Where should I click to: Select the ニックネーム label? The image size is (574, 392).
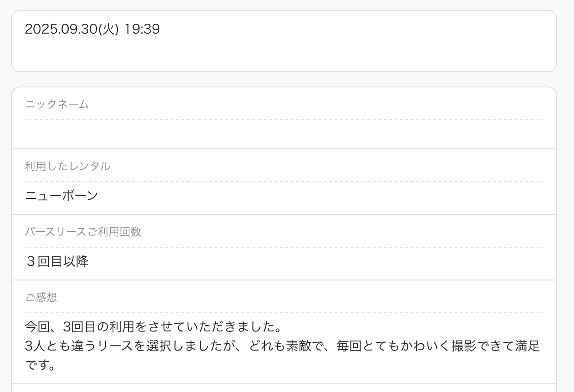(x=57, y=104)
